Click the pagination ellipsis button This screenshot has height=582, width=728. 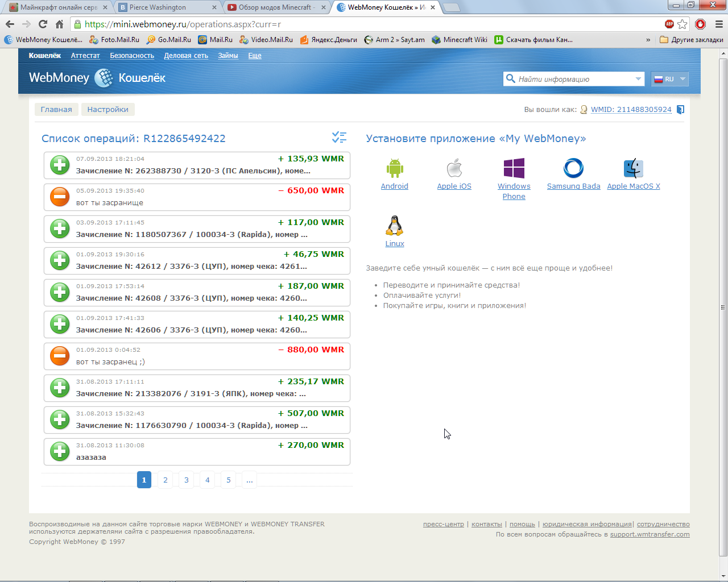pyautogui.click(x=250, y=480)
